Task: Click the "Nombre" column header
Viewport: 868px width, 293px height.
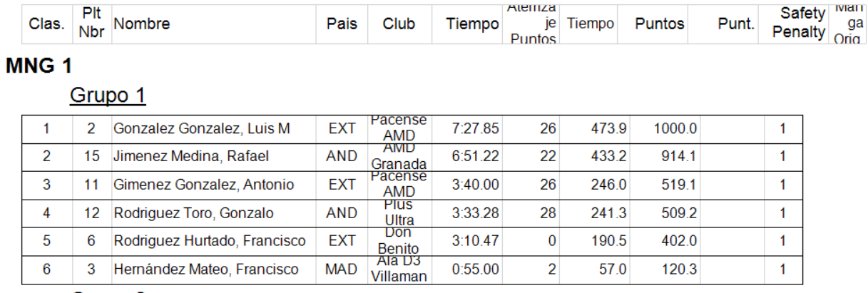Action: coord(142,24)
